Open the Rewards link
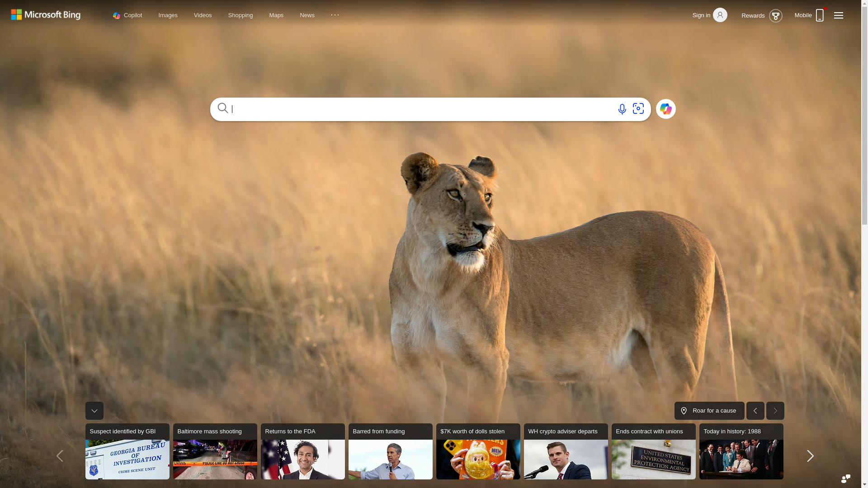Screen dimensions: 868x488 (753, 16)
